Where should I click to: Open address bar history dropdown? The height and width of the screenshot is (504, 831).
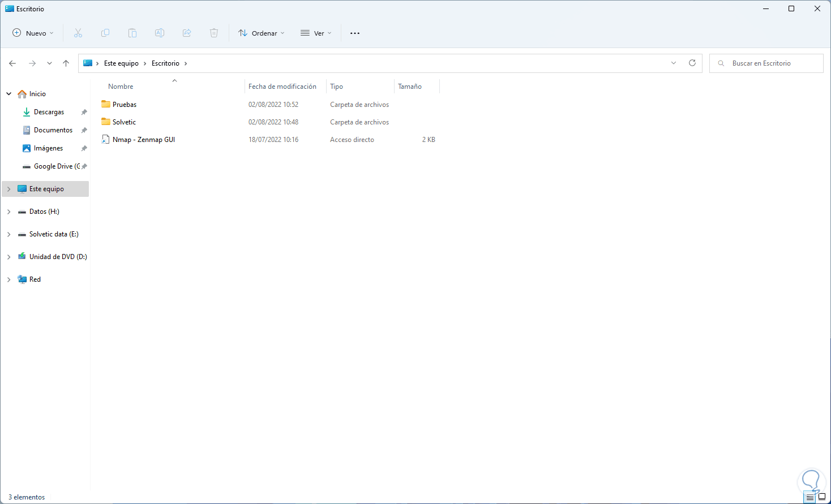tap(674, 63)
